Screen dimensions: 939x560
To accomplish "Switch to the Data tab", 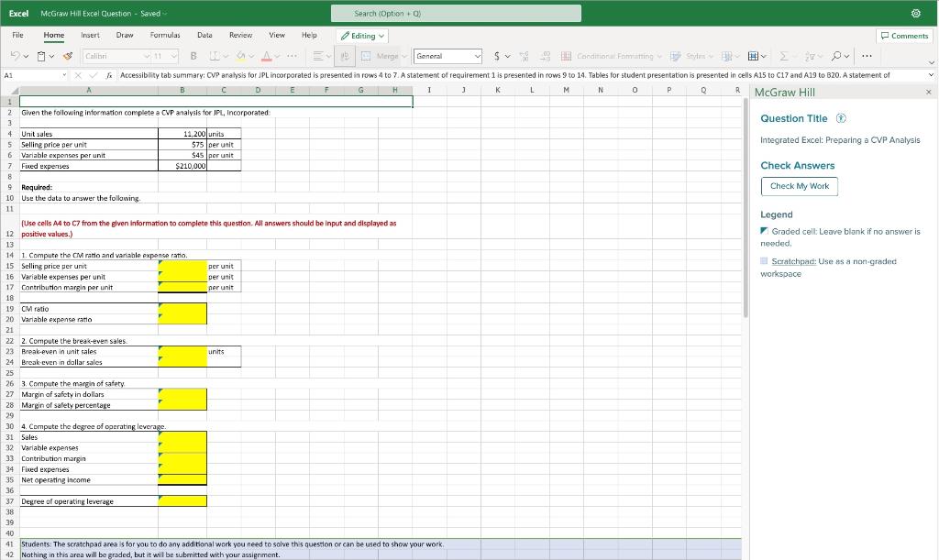I will click(x=204, y=36).
